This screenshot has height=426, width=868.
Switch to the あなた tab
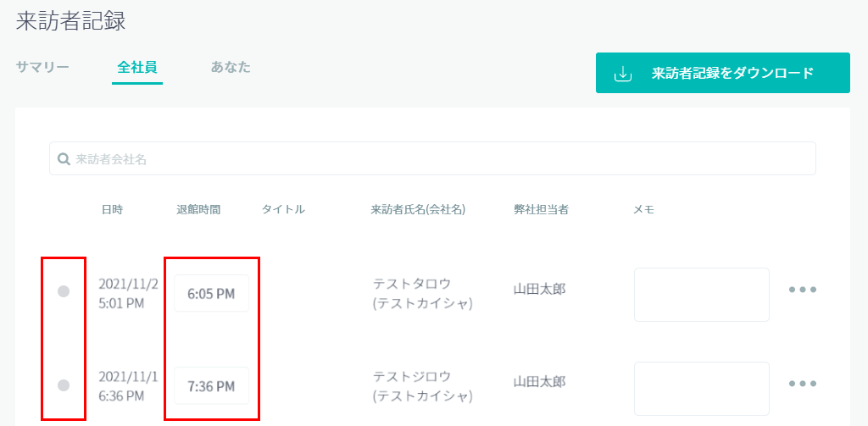[231, 68]
